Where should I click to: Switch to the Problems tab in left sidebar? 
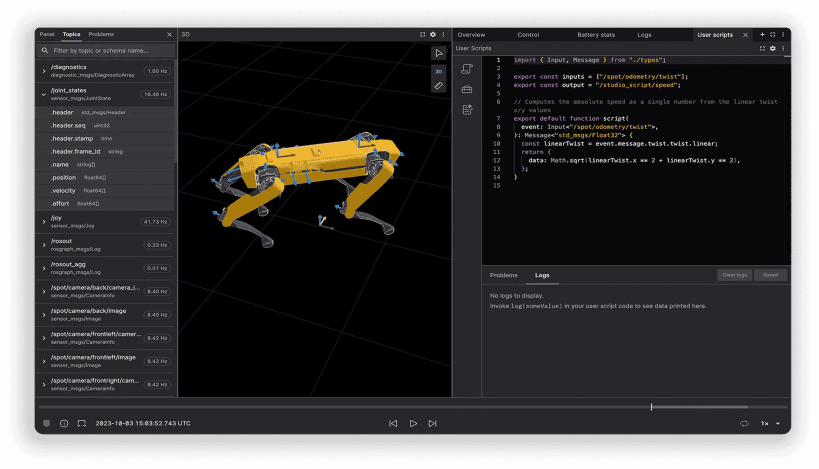tap(101, 34)
